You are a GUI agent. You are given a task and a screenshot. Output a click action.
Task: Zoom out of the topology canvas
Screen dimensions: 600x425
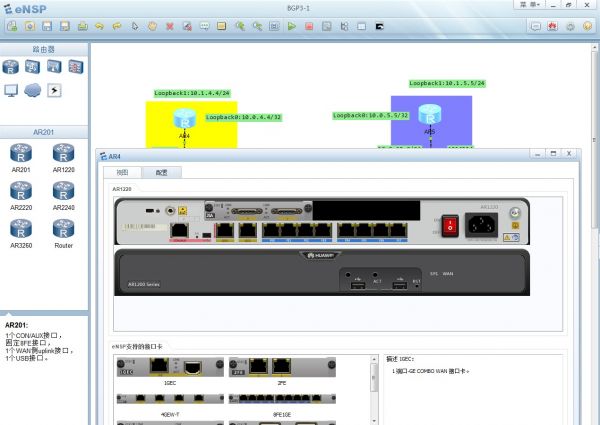coord(257,26)
